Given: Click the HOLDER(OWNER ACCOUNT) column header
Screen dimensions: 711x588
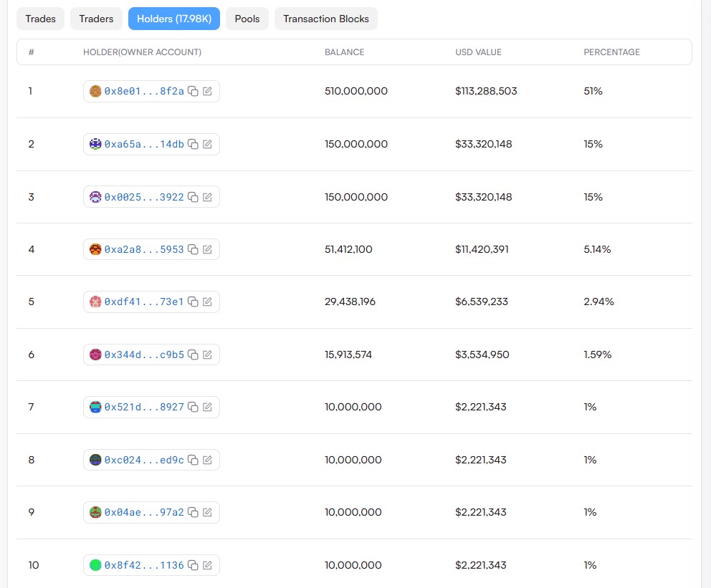Looking at the screenshot, I should pos(142,52).
